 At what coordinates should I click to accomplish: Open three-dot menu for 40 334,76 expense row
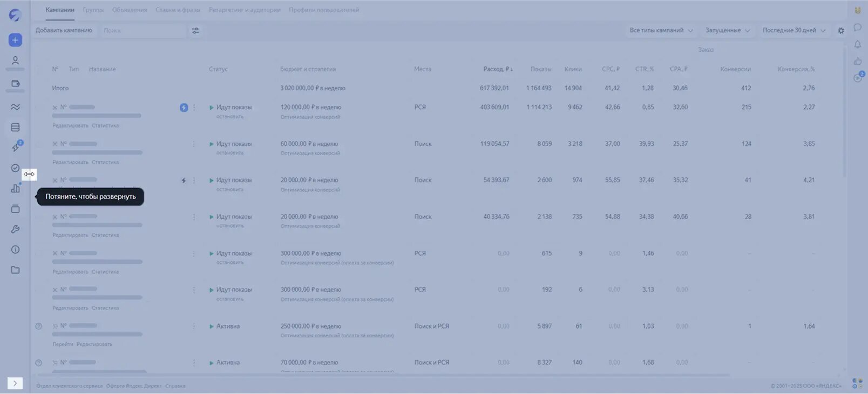194,217
